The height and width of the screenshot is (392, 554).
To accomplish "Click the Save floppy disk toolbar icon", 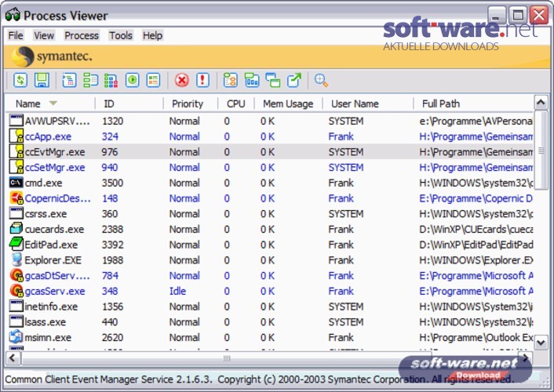I will click(42, 80).
